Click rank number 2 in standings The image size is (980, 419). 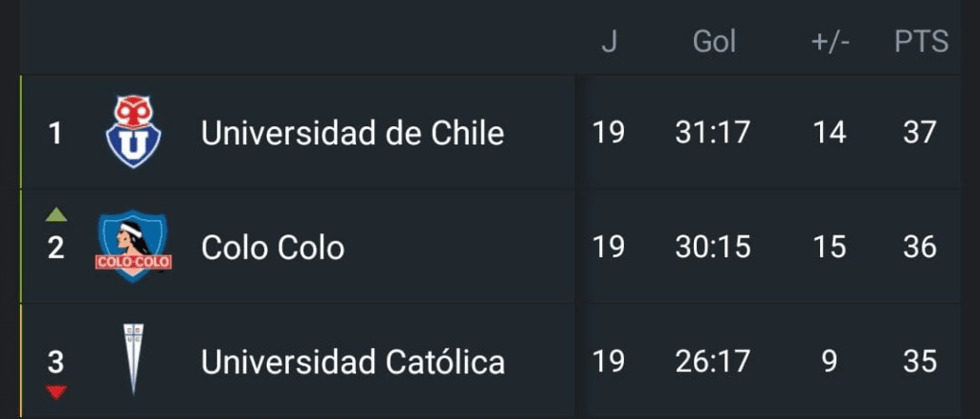[56, 247]
